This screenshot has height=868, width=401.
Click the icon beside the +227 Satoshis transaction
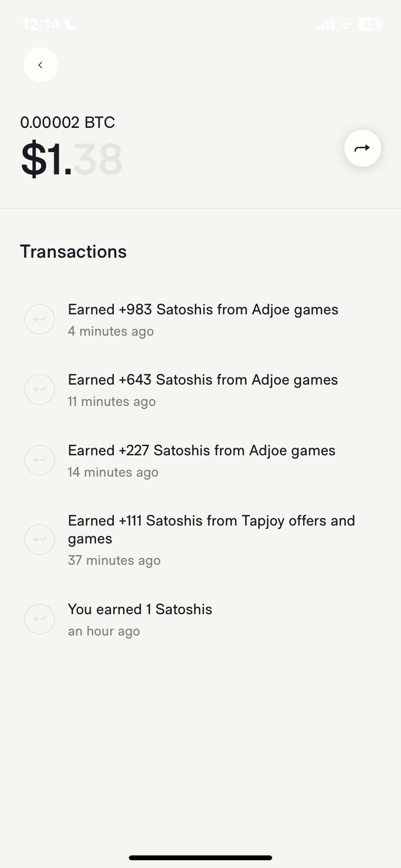(x=40, y=460)
